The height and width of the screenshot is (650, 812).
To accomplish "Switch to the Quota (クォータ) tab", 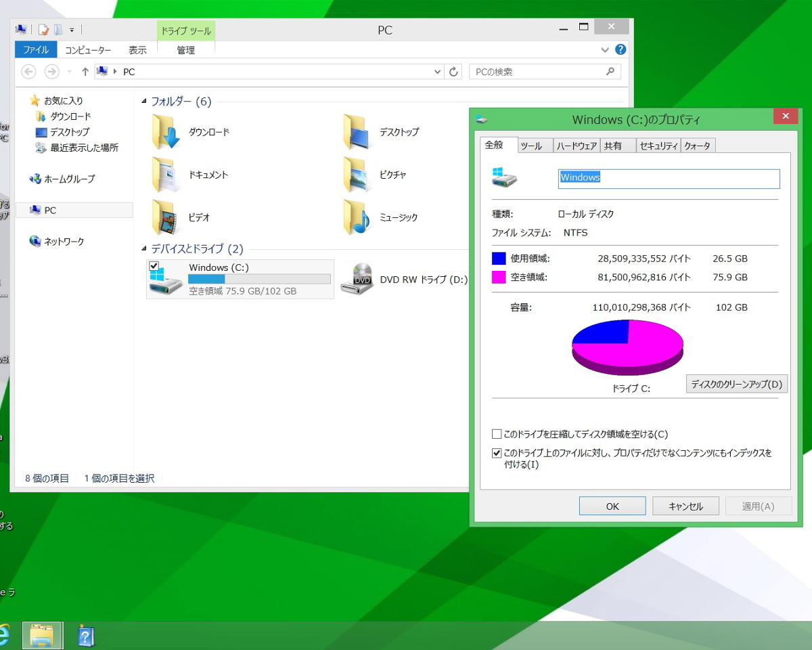I will point(698,146).
